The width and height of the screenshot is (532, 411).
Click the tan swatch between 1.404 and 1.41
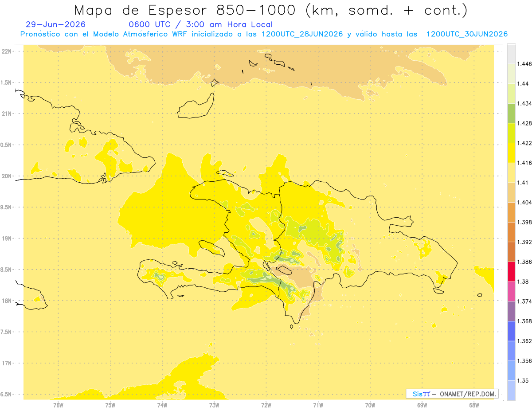[511, 192]
